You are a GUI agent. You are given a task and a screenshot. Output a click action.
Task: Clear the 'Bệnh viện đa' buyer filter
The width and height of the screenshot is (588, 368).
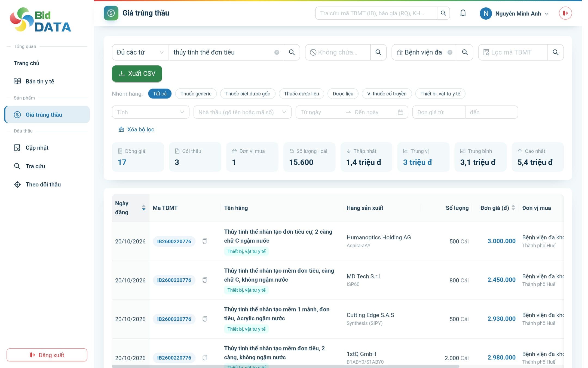pos(450,52)
